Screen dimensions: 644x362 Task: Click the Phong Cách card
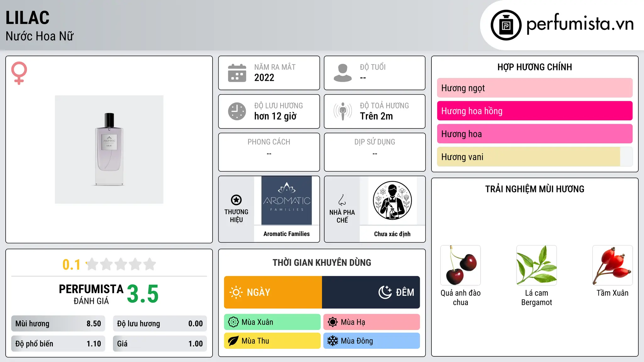tap(269, 152)
